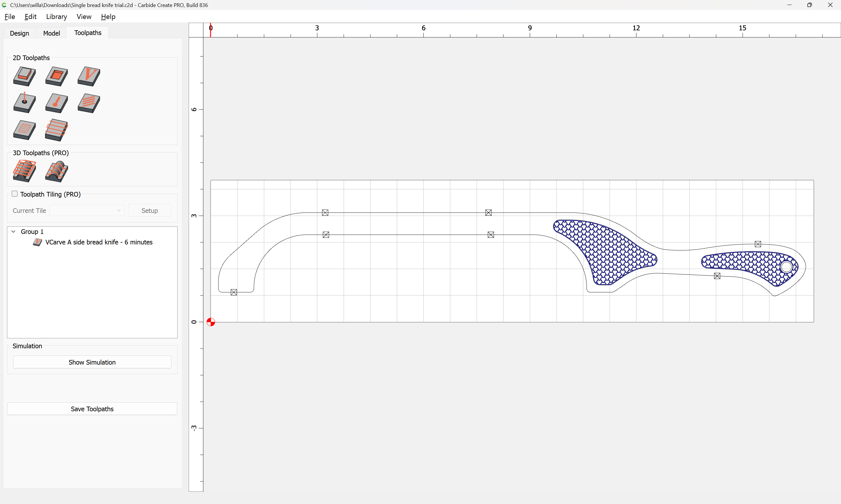Click the Save Toolpaths button
This screenshot has width=841, height=504.
92,409
